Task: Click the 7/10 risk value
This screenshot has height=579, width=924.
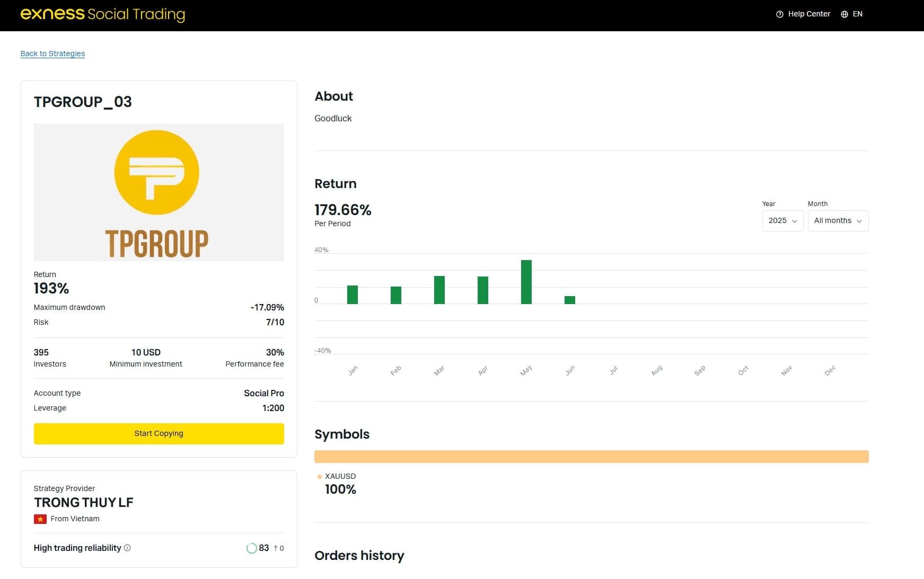Action: pos(275,322)
